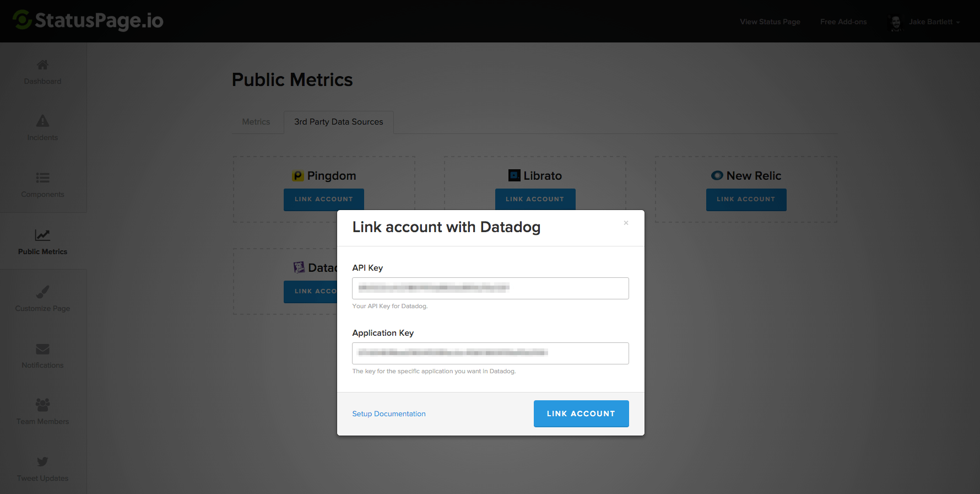Open Free Add-ons link

pos(843,22)
